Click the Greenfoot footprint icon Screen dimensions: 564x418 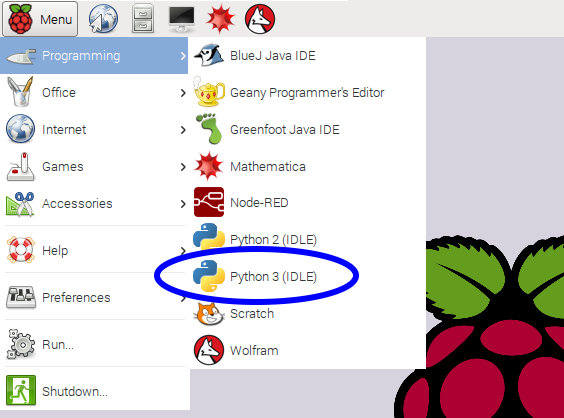tap(209, 129)
